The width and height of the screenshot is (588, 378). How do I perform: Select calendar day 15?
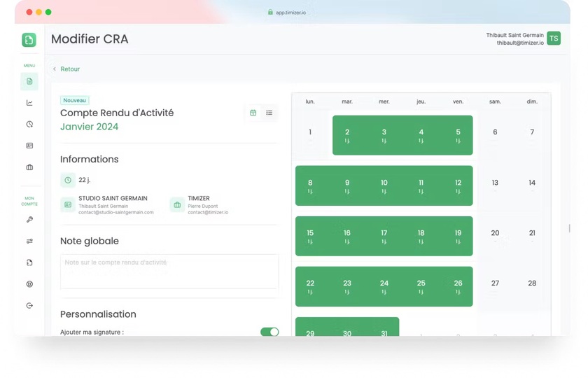coord(310,236)
